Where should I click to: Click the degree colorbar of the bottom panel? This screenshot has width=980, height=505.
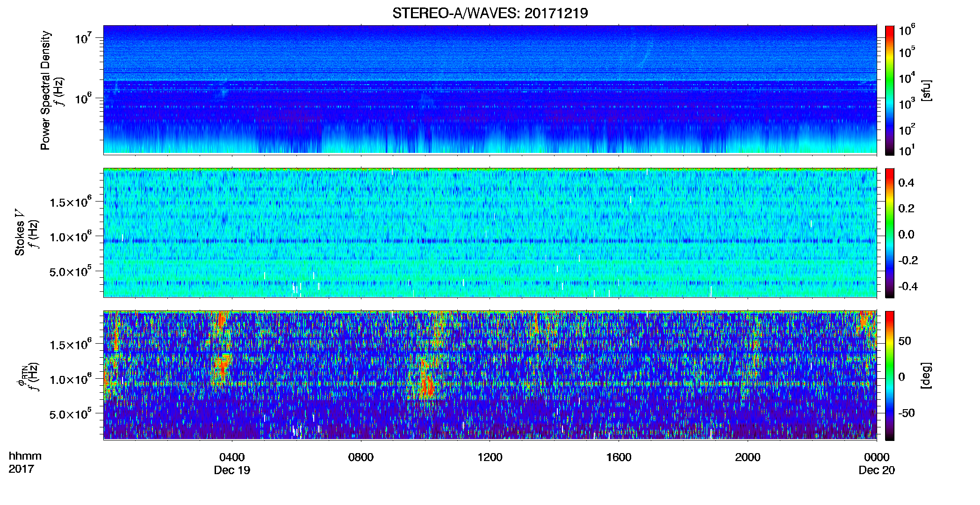point(889,375)
